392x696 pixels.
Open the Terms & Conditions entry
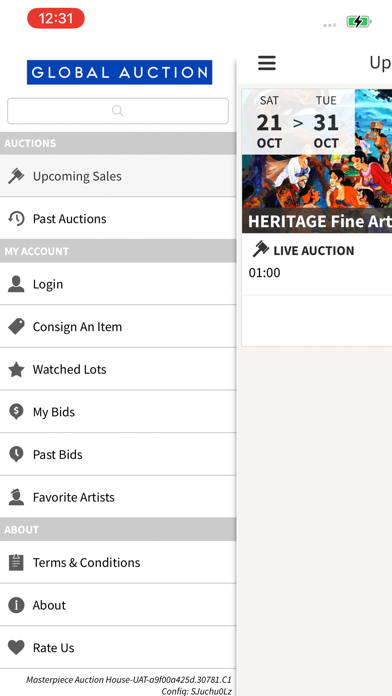click(x=118, y=562)
